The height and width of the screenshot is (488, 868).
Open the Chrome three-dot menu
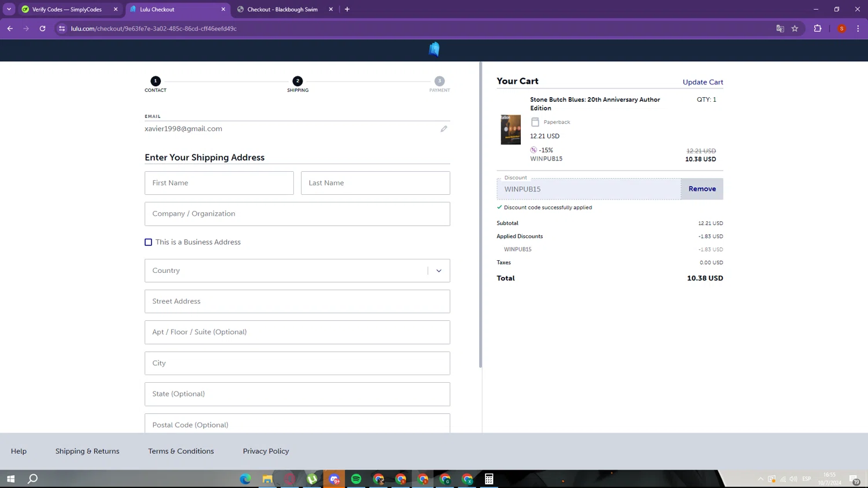858,28
